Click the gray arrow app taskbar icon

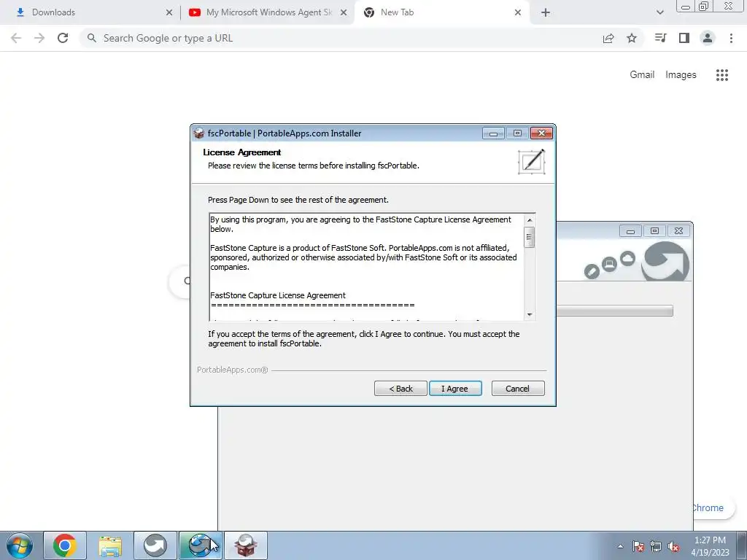pyautogui.click(x=155, y=545)
